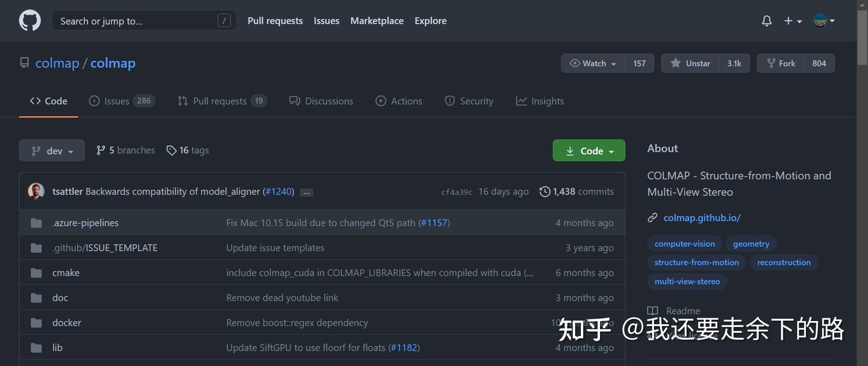Image resolution: width=868 pixels, height=366 pixels.
Task: Switch to the Insights tab
Action: (x=540, y=101)
